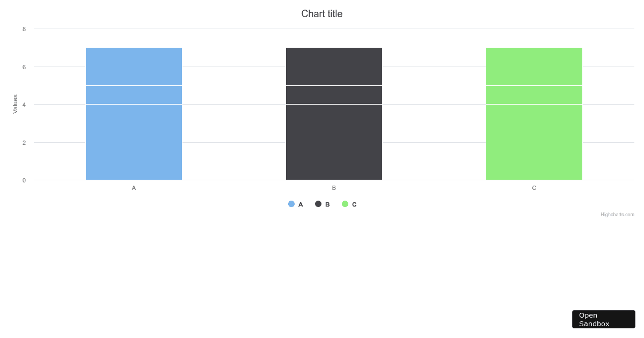
Task: Click the category label A below the x-axis
Action: (134, 188)
